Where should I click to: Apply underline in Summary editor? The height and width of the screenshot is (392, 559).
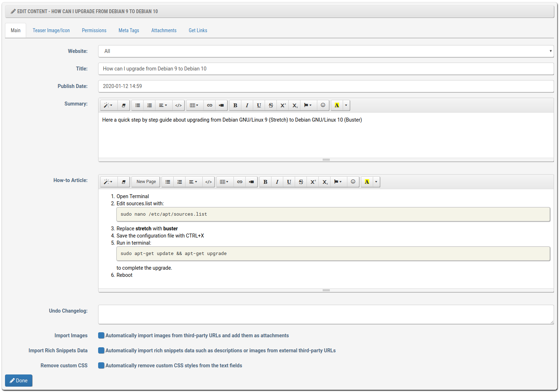click(259, 105)
